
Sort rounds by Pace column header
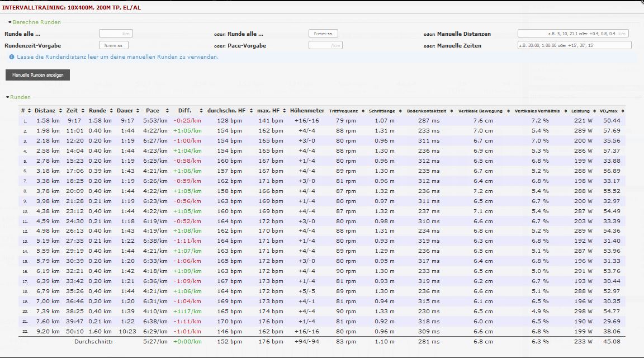click(x=153, y=111)
